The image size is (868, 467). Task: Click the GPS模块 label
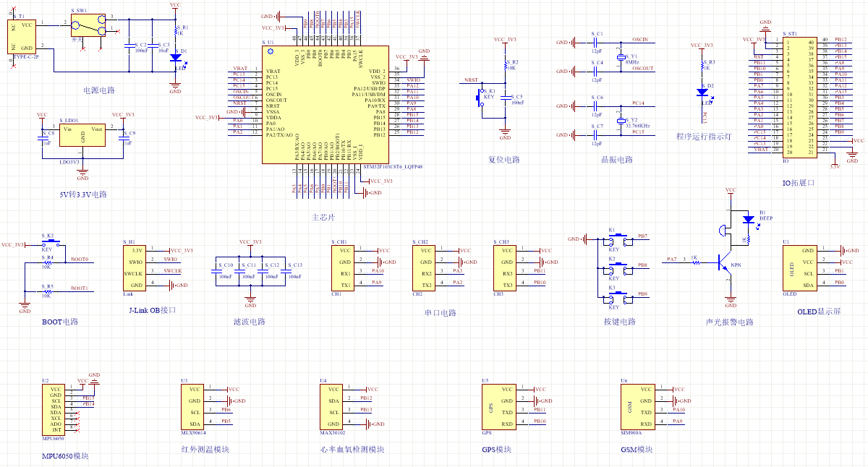tap(497, 449)
